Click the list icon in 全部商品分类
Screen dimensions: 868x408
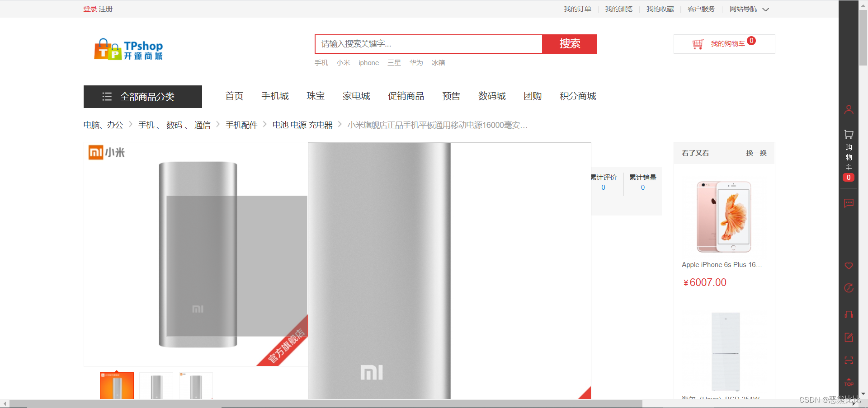coord(107,96)
